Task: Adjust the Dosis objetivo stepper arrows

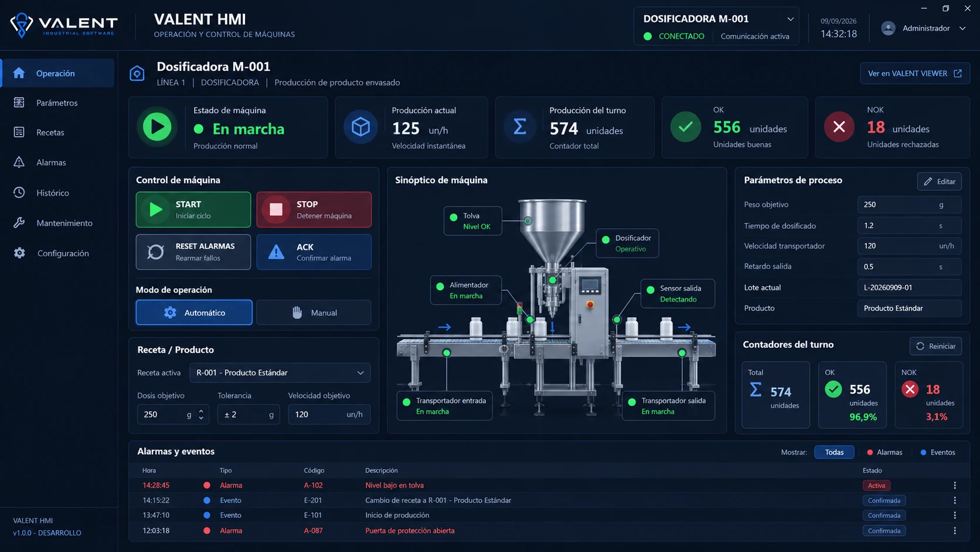Action: [x=201, y=414]
